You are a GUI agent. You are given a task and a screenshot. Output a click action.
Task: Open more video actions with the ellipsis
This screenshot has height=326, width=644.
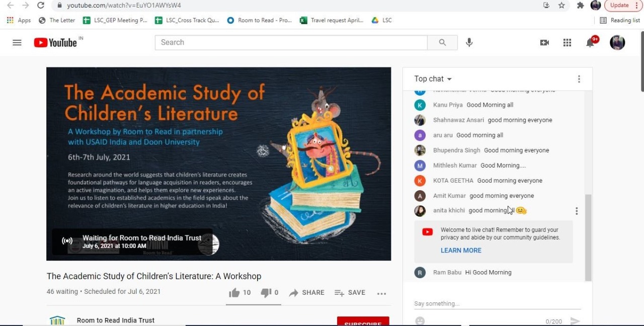(x=381, y=293)
